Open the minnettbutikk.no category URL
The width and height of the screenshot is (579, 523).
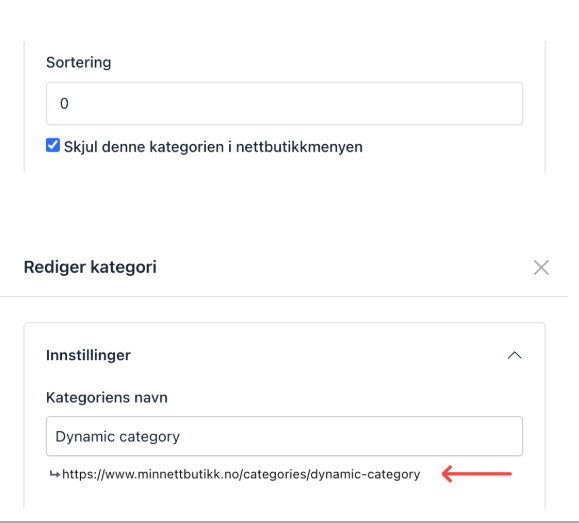pos(241,474)
